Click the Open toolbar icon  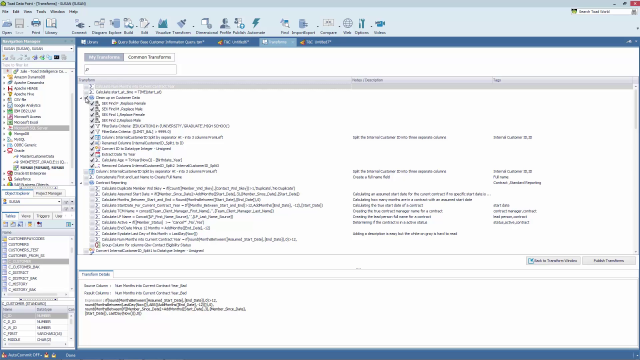7,25
